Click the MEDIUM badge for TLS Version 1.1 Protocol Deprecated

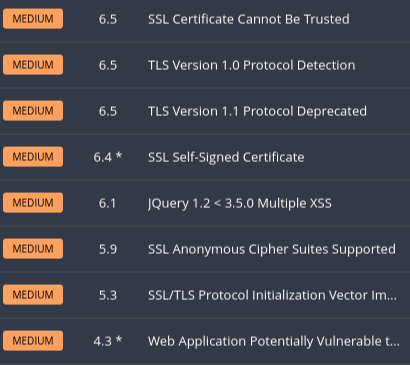point(33,111)
